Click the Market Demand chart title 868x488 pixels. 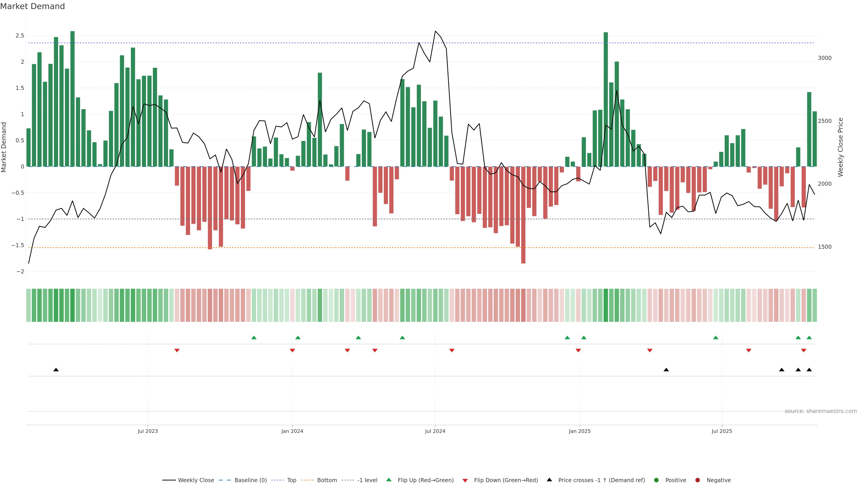click(32, 6)
